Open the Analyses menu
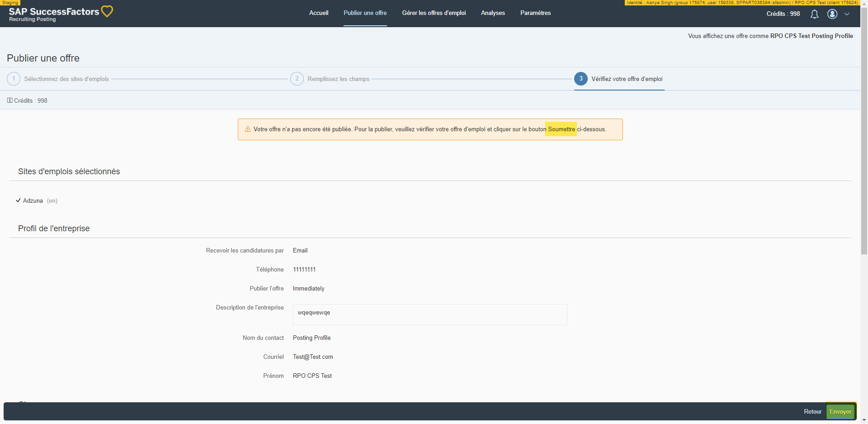 493,13
